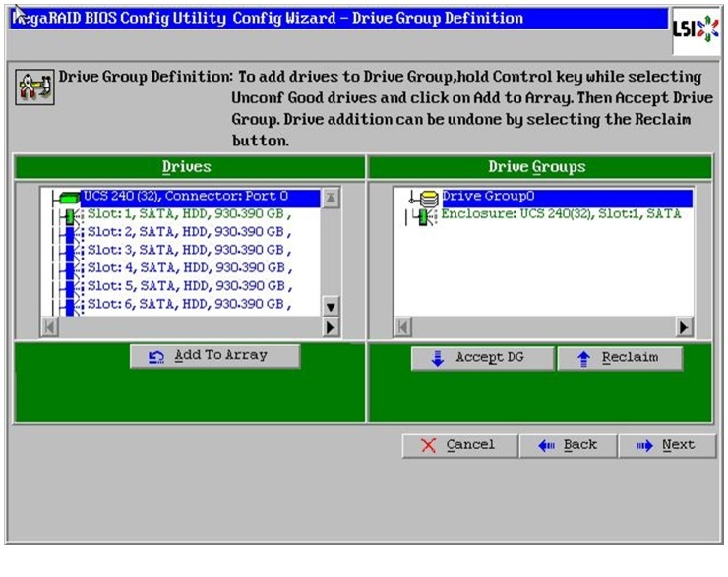Click the Enclosure UCS 240 drive icon in Drive Groups

coord(426,216)
